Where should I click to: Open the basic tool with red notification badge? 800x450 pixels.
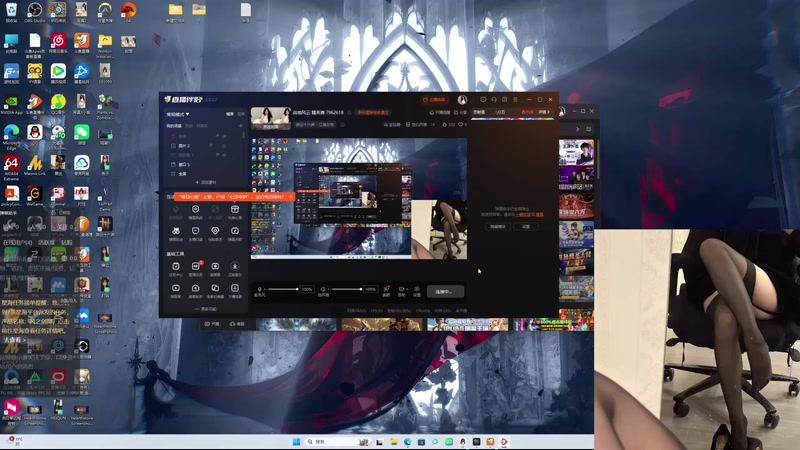(195, 268)
